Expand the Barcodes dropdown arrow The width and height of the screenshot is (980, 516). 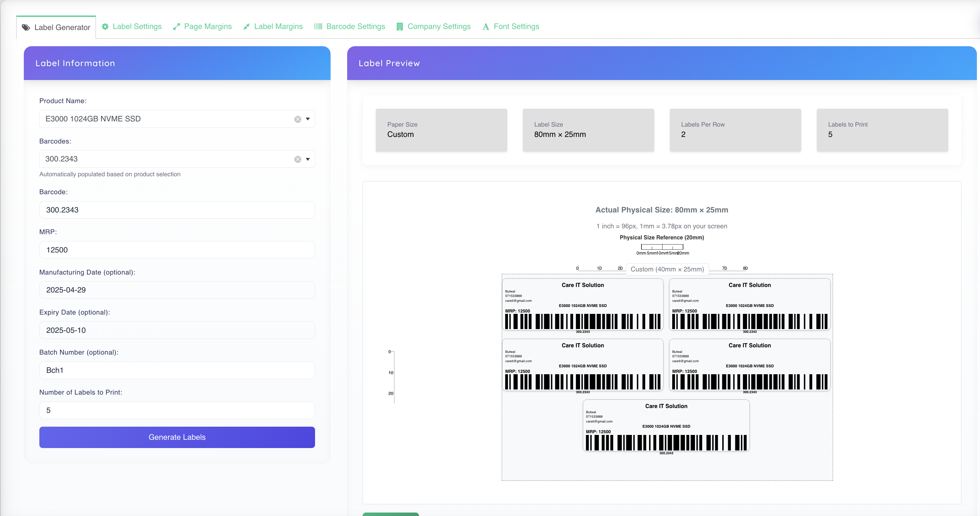(x=308, y=159)
